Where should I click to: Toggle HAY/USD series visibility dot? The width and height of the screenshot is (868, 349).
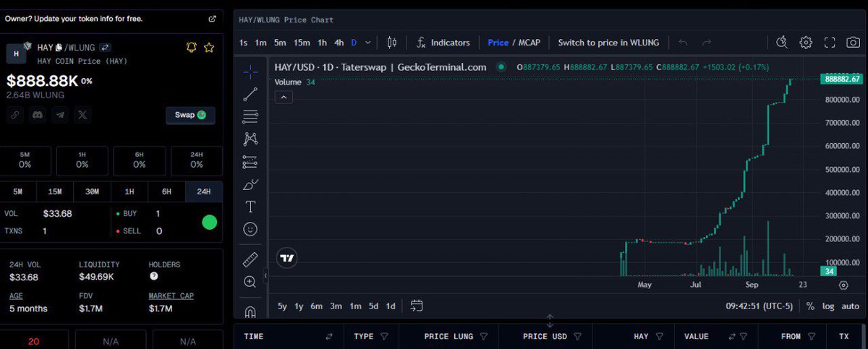(x=501, y=67)
